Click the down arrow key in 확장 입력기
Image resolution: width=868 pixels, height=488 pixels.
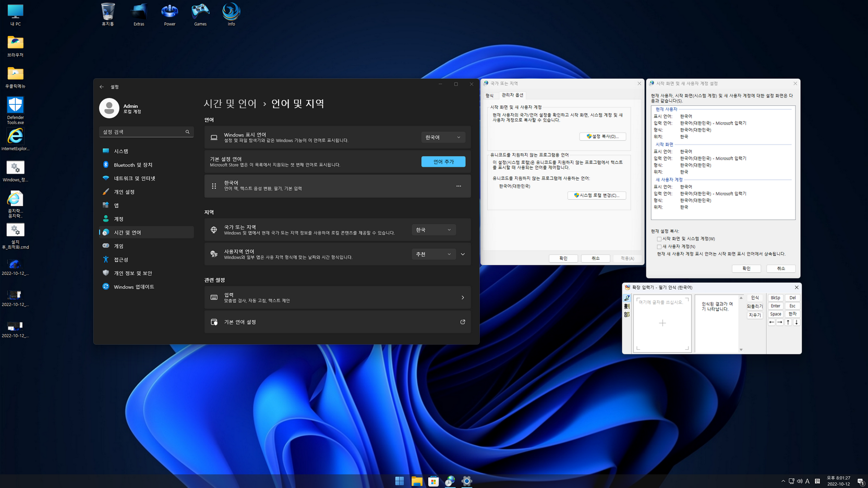click(x=797, y=322)
